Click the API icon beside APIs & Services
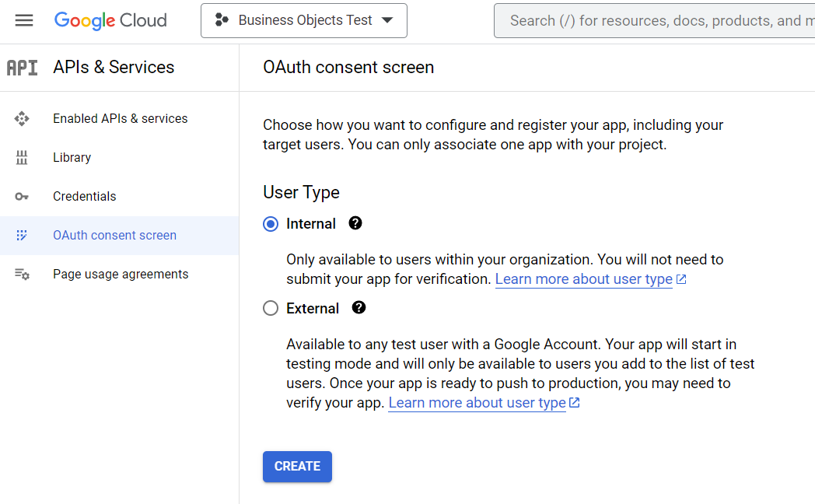Image resolution: width=815 pixels, height=504 pixels. pos(22,68)
